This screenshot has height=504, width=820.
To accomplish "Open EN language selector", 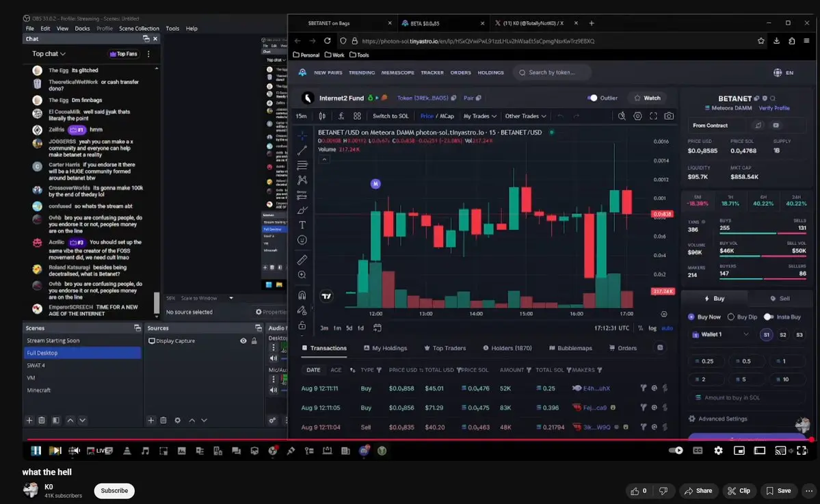I will tap(783, 72).
